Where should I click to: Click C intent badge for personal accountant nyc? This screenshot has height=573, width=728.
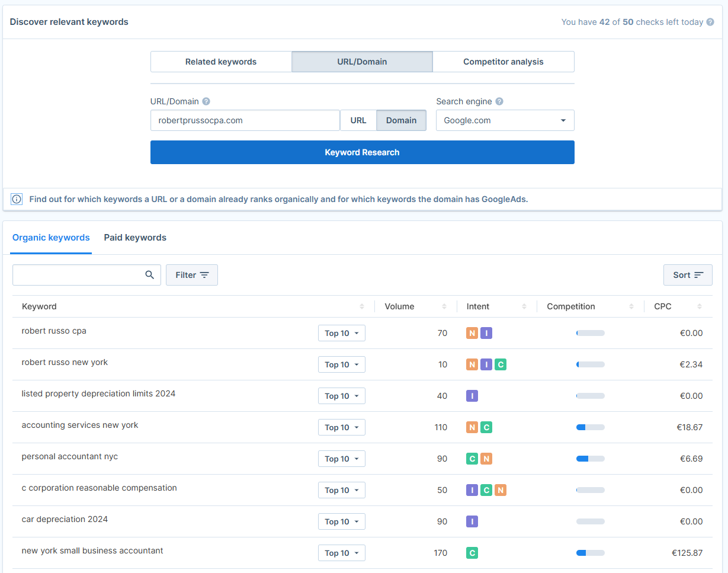point(472,459)
